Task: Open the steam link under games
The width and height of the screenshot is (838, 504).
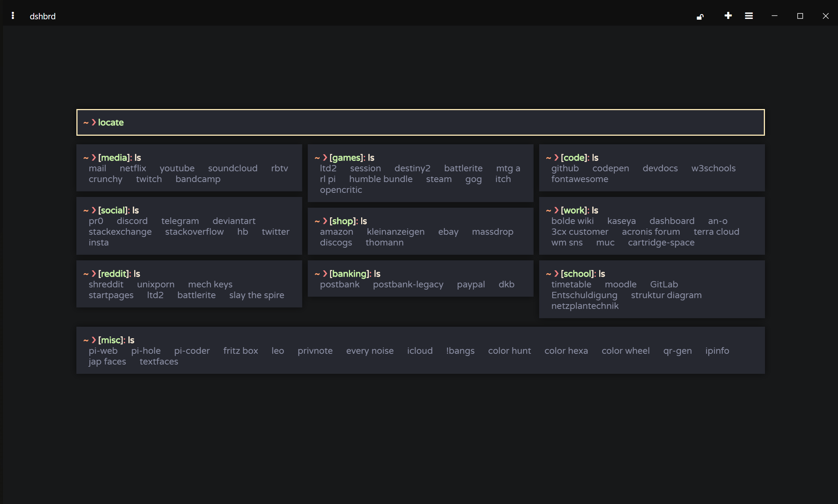Action: (439, 179)
